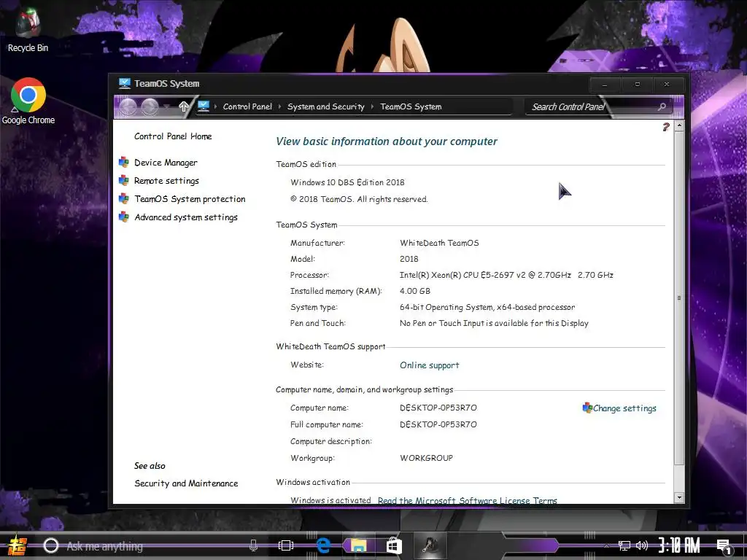Click the TeamOS System title bar icon
Viewport: 747px width, 560px height.
point(124,83)
